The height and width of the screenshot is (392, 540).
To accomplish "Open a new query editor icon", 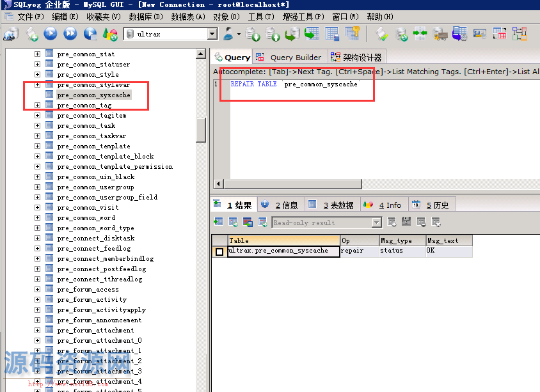I will [x=32, y=34].
